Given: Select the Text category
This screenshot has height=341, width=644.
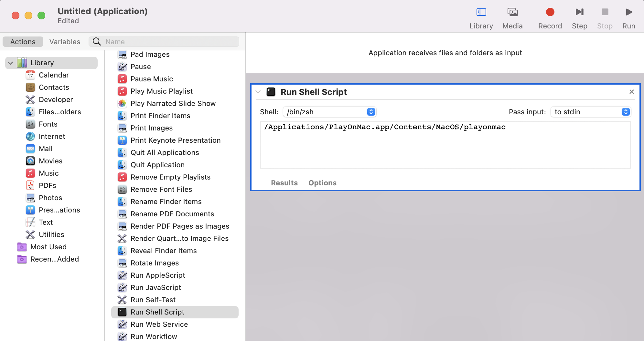Looking at the screenshot, I should pos(39,222).
